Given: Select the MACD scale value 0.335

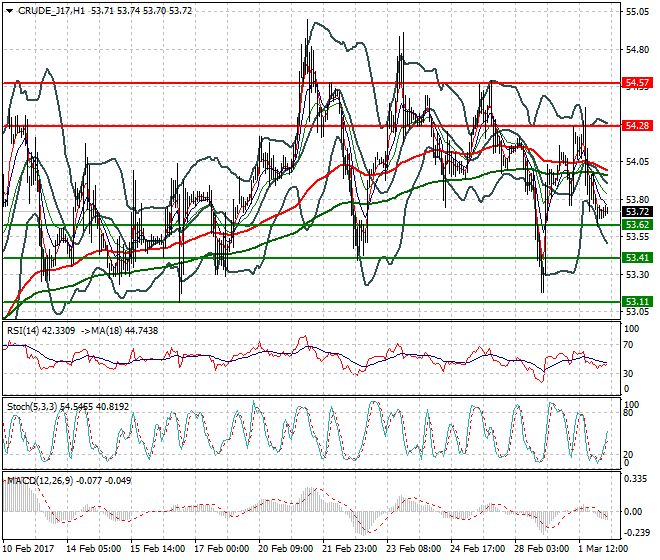Looking at the screenshot, I should click(x=636, y=479).
